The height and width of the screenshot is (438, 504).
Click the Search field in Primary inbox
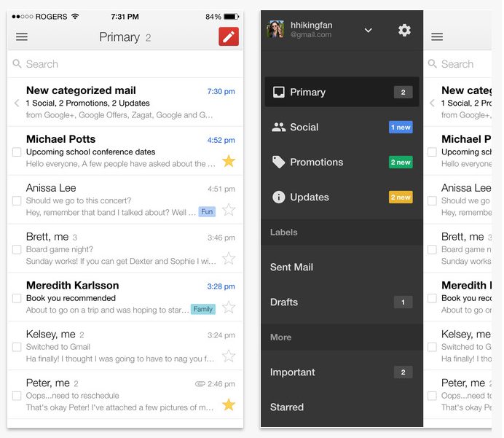125,64
